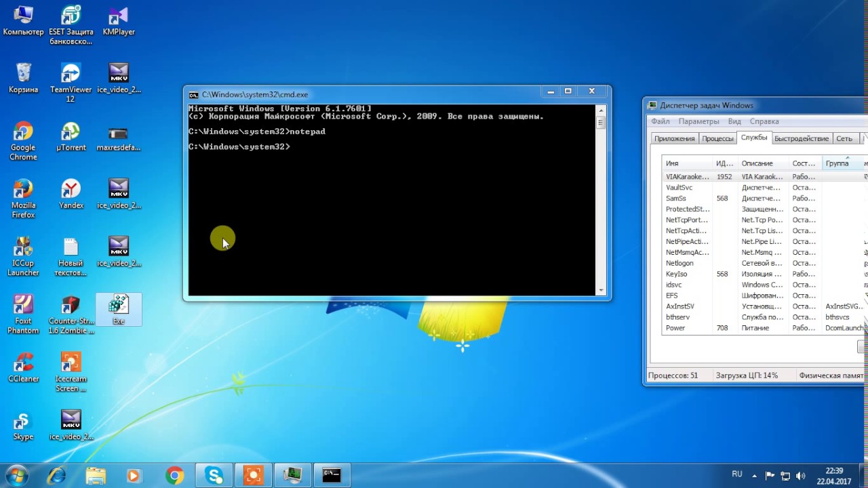Select the ESET Защита банковско desktop shortcut
Viewport: 868px width, 488px height.
point(71,26)
